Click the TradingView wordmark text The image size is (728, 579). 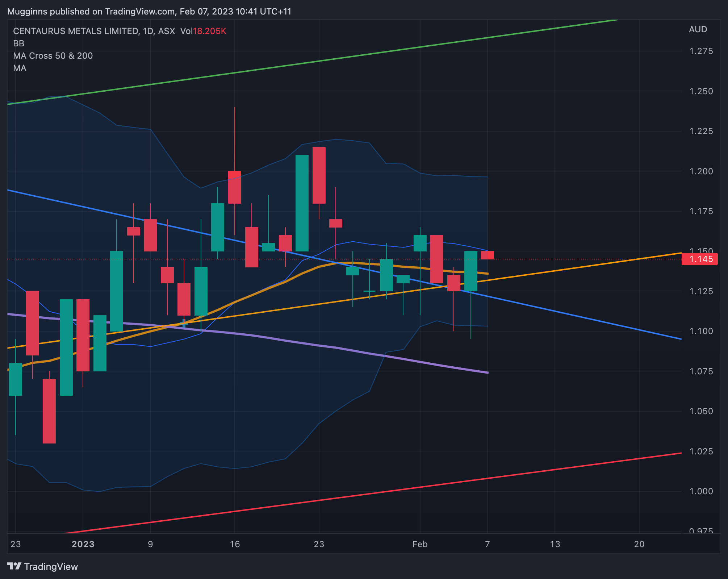point(51,567)
